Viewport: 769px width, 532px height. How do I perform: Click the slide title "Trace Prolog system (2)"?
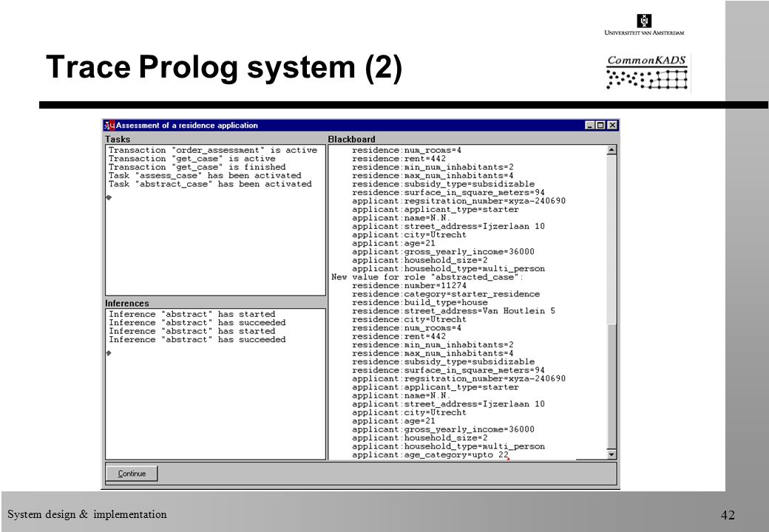pos(224,67)
